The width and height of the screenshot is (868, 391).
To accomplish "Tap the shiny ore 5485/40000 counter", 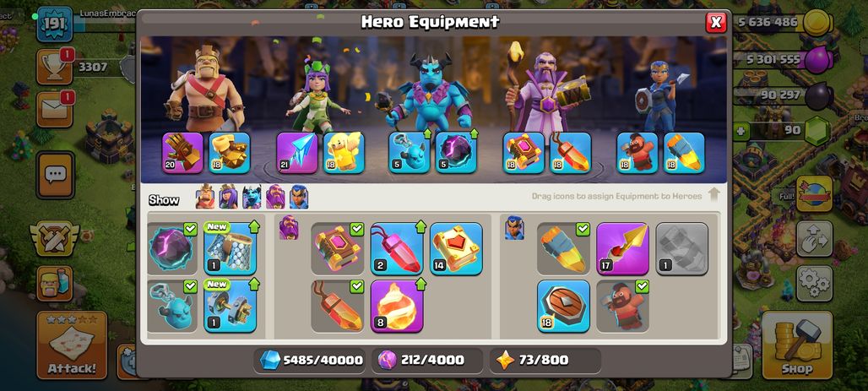I will pos(311,360).
